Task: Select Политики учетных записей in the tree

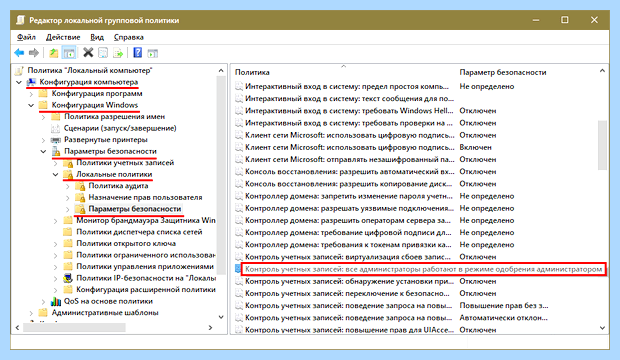Action: 125,163
